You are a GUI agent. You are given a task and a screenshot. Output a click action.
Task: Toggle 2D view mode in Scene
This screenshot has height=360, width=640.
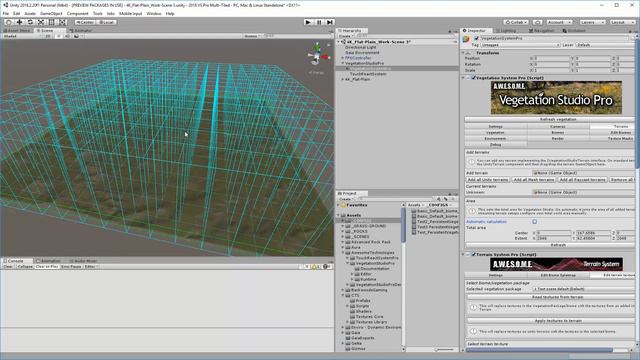tap(48, 36)
